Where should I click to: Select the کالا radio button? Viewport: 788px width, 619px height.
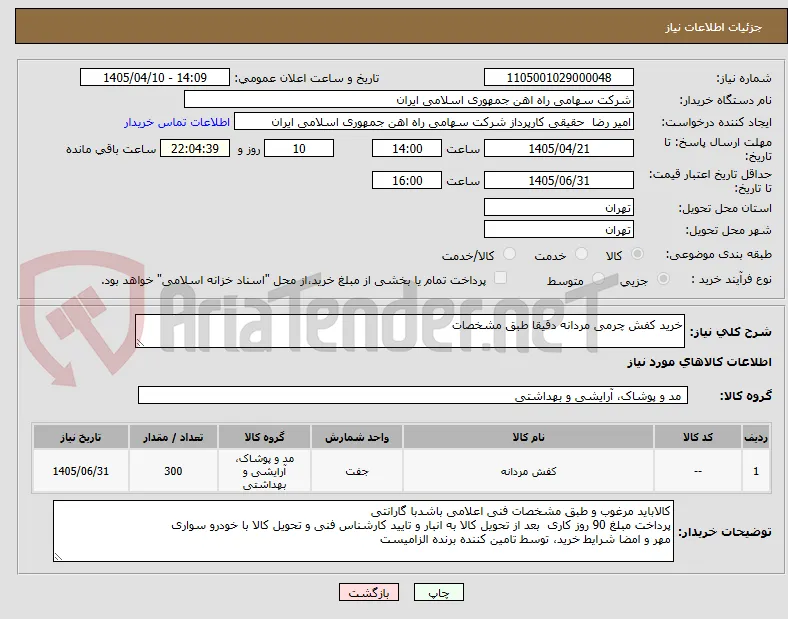tap(637, 254)
